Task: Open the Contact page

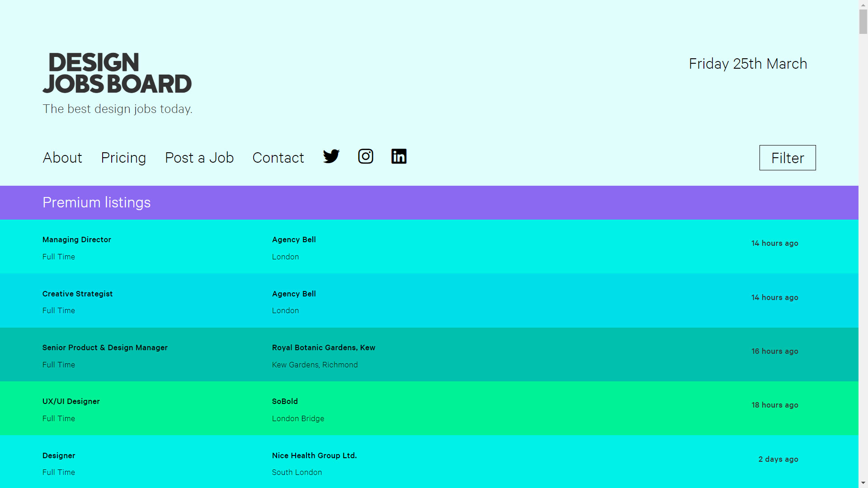Action: (x=278, y=158)
